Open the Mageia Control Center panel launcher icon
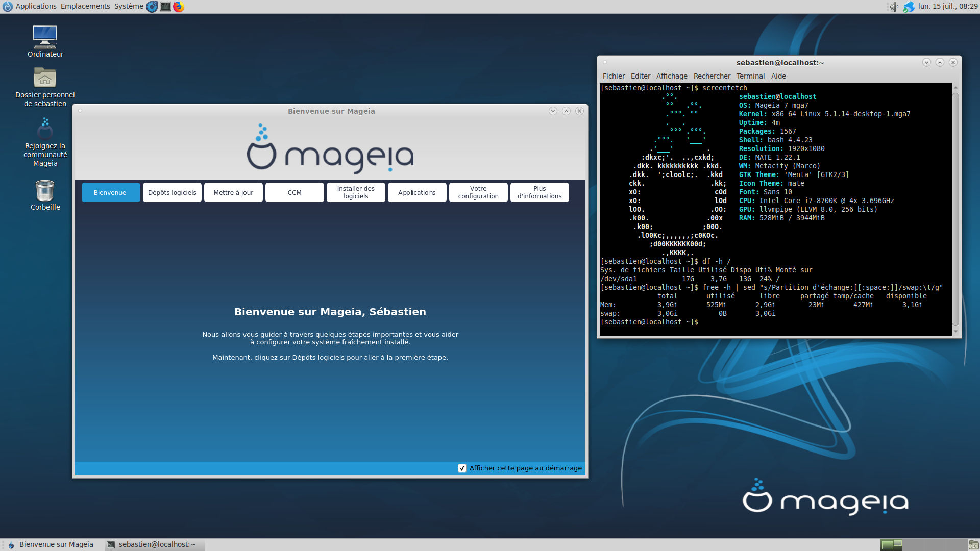Viewport: 980px width, 551px height. point(152,7)
